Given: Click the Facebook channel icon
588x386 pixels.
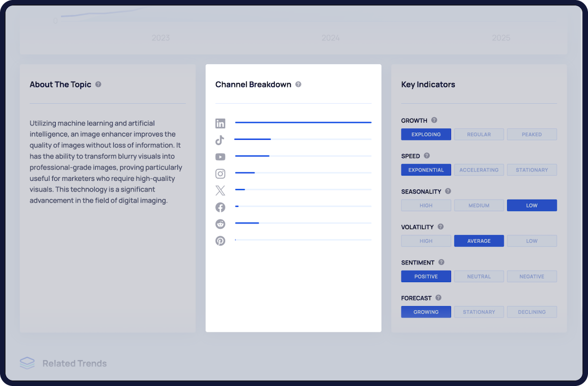Looking at the screenshot, I should point(220,207).
